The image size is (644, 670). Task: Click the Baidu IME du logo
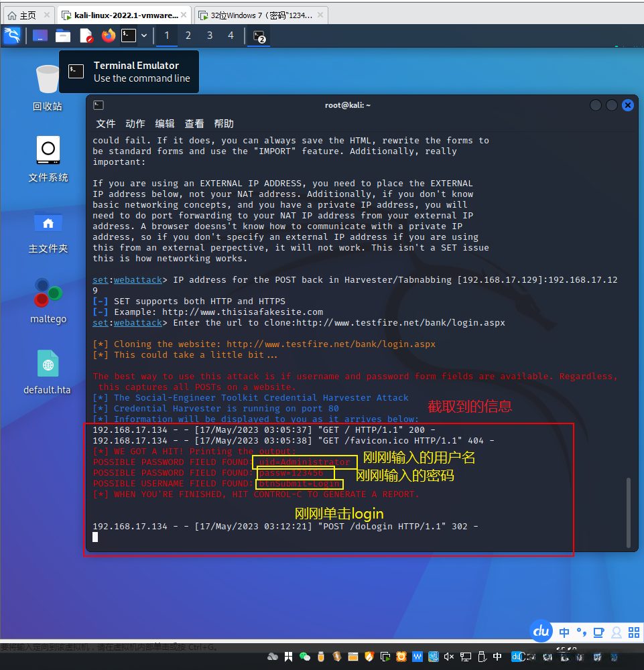point(541,630)
